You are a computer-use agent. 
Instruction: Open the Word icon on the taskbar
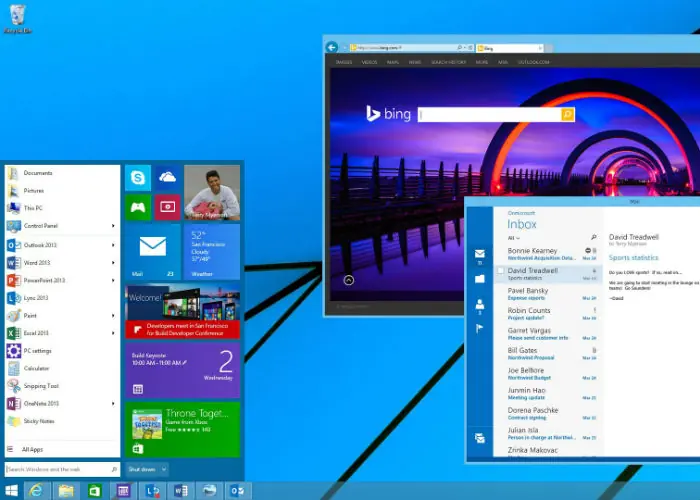click(x=181, y=491)
